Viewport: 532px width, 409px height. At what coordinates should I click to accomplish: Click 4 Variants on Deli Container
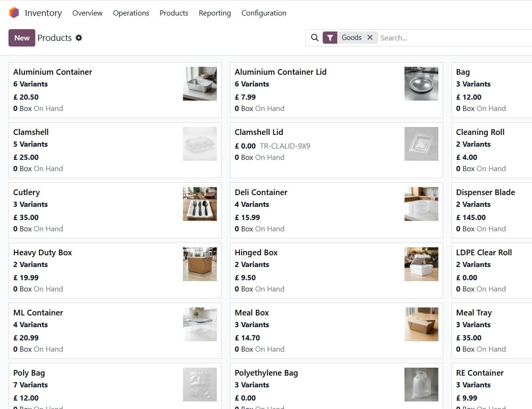tap(252, 204)
